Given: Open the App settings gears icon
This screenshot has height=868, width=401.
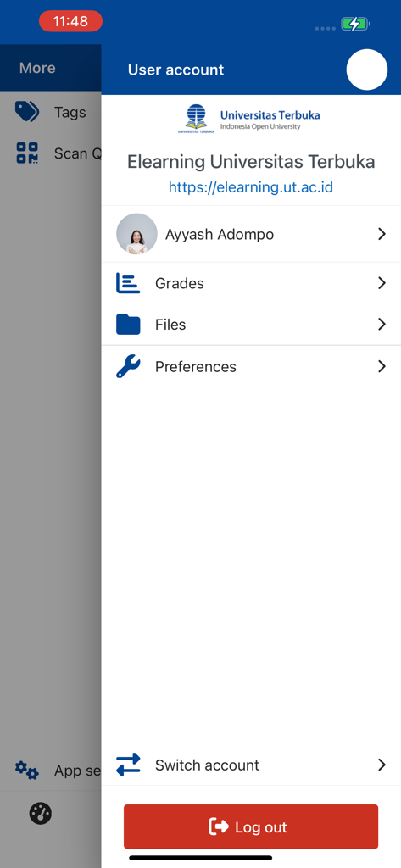Looking at the screenshot, I should click(x=26, y=770).
